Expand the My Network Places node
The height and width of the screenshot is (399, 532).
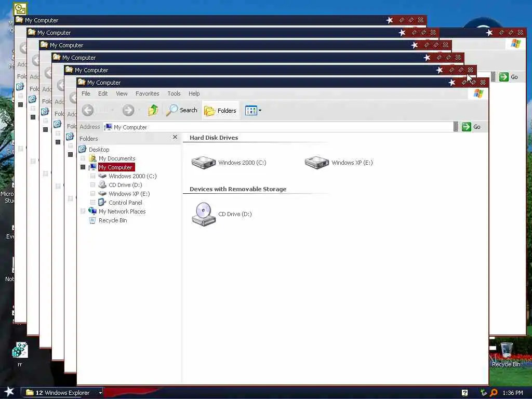[83, 211]
